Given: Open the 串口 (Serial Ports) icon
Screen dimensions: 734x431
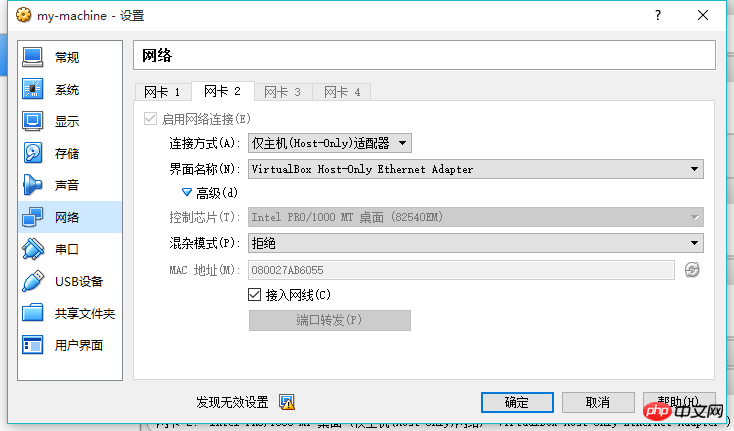Looking at the screenshot, I should click(x=32, y=248).
